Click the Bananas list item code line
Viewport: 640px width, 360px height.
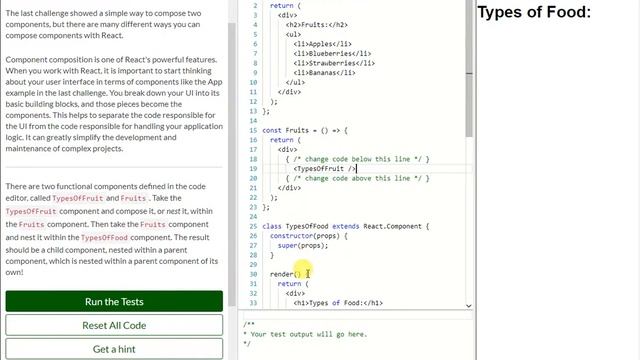tap(324, 73)
